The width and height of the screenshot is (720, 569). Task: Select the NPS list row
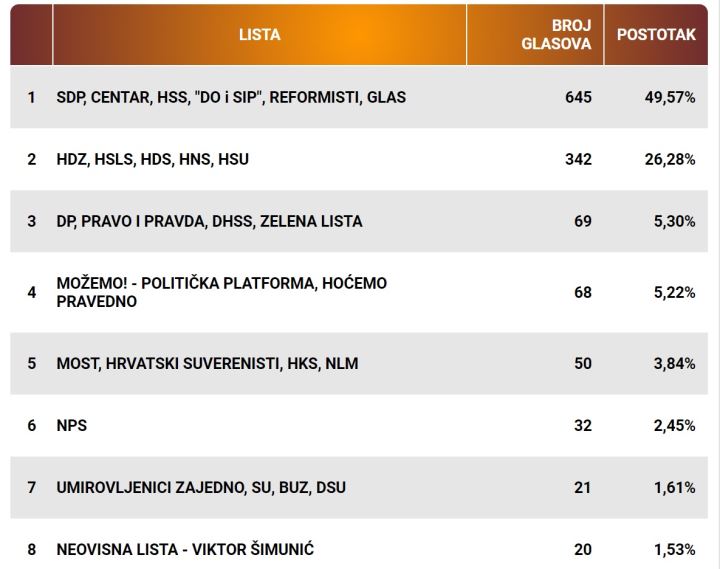pyautogui.click(x=359, y=425)
